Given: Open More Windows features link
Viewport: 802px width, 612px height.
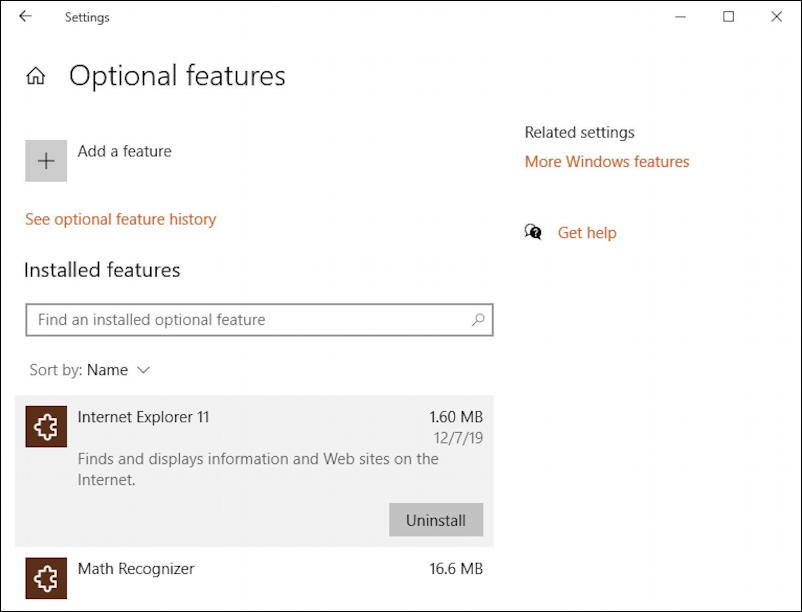Looking at the screenshot, I should coord(607,162).
